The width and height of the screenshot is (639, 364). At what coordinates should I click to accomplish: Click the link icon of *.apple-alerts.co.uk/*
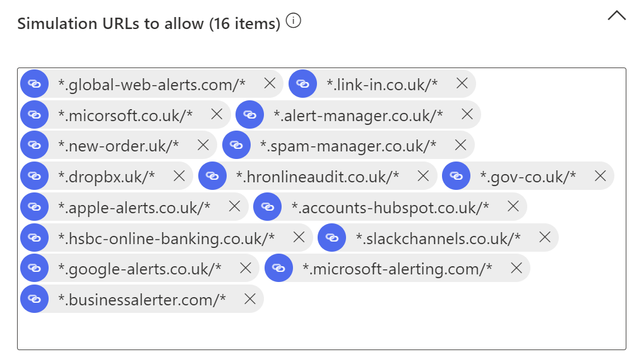point(35,207)
